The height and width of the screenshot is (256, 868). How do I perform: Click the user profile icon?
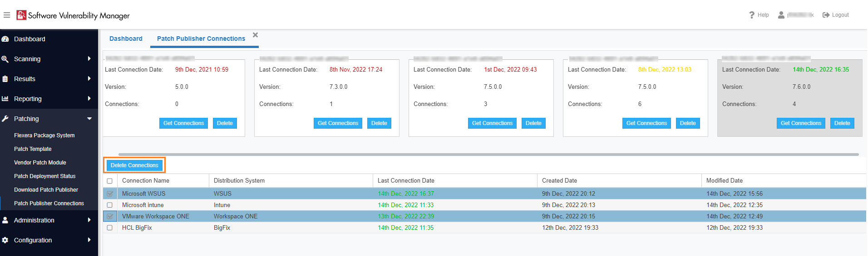781,15
